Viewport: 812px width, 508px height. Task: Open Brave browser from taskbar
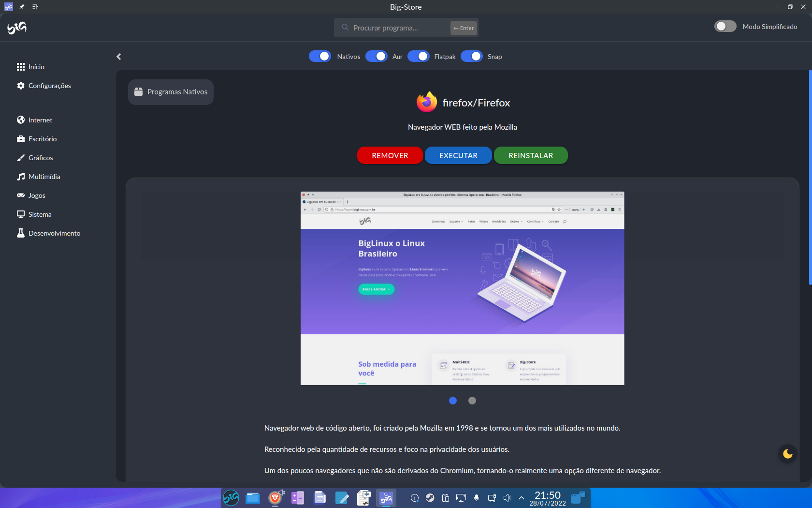coord(275,498)
